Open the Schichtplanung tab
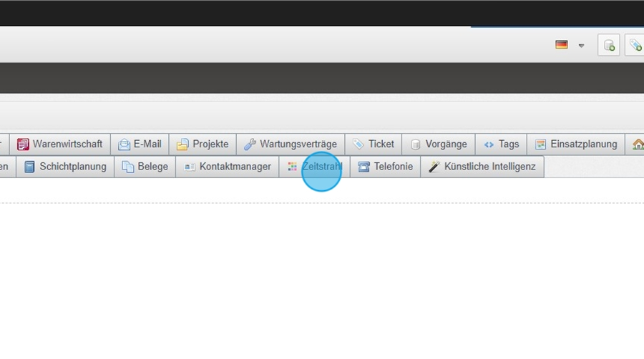 click(65, 167)
